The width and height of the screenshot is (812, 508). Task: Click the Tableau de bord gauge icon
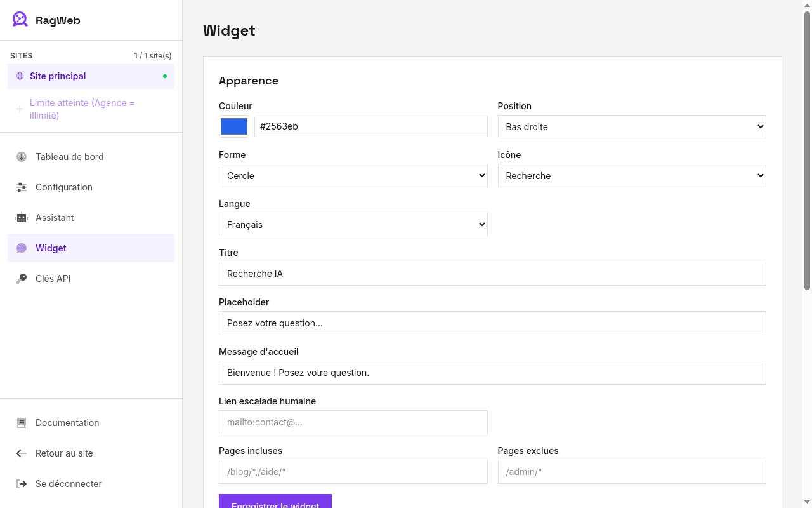pos(22,157)
